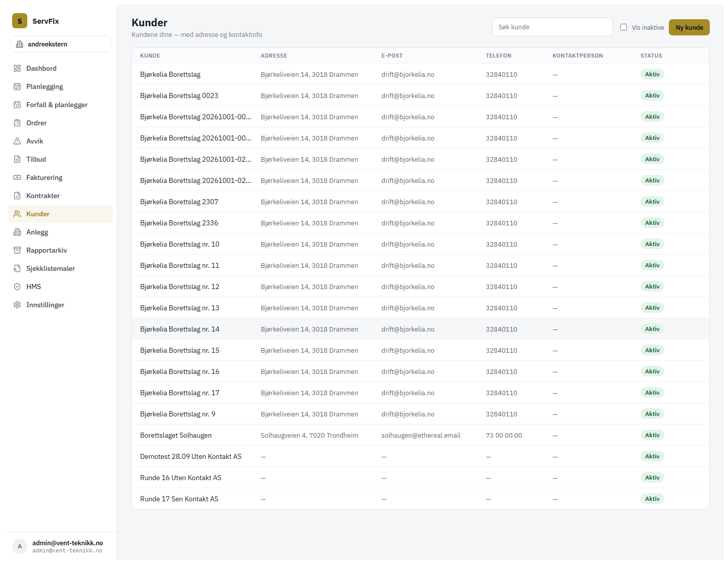The width and height of the screenshot is (728, 564).
Task: Select customer Bjørkelia Borettslag 2336
Action: pos(420,223)
